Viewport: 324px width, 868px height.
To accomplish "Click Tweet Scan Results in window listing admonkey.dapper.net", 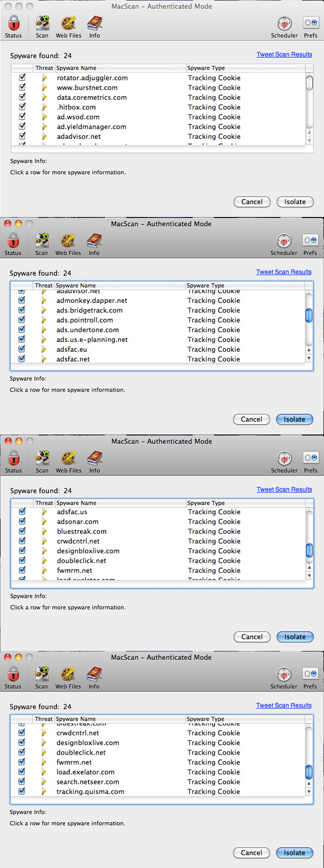I will coord(284,272).
